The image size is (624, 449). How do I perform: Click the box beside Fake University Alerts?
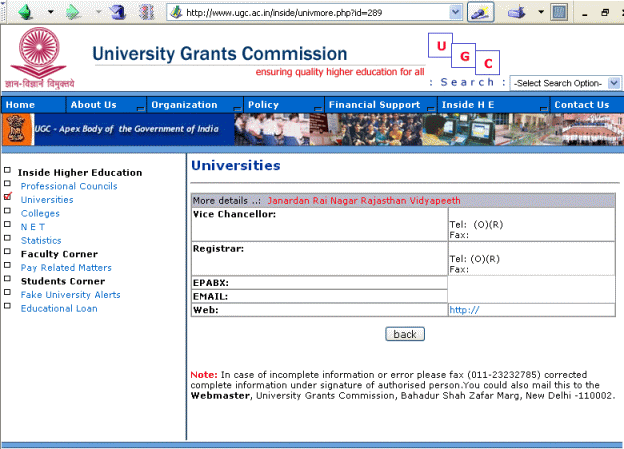coord(7,292)
